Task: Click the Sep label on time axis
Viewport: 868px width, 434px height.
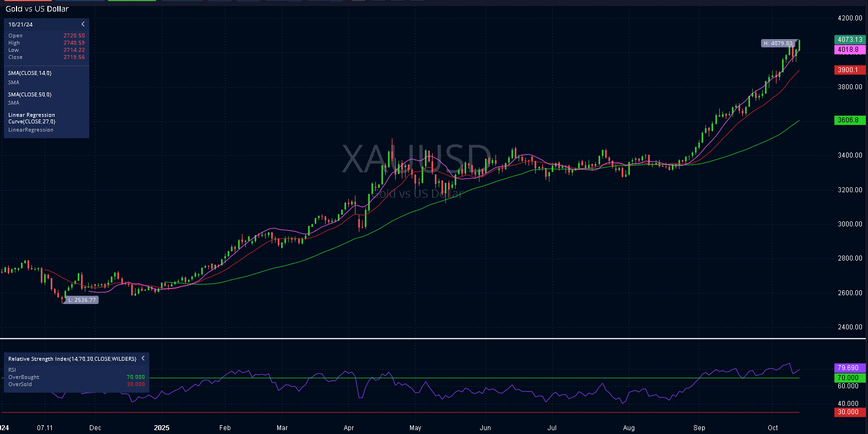Action: tap(699, 428)
